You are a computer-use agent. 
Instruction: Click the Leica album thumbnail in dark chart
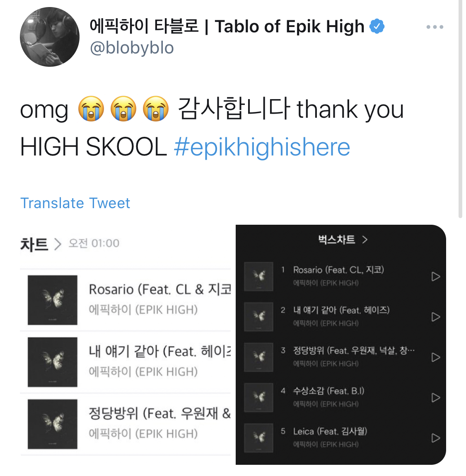pyautogui.click(x=258, y=438)
